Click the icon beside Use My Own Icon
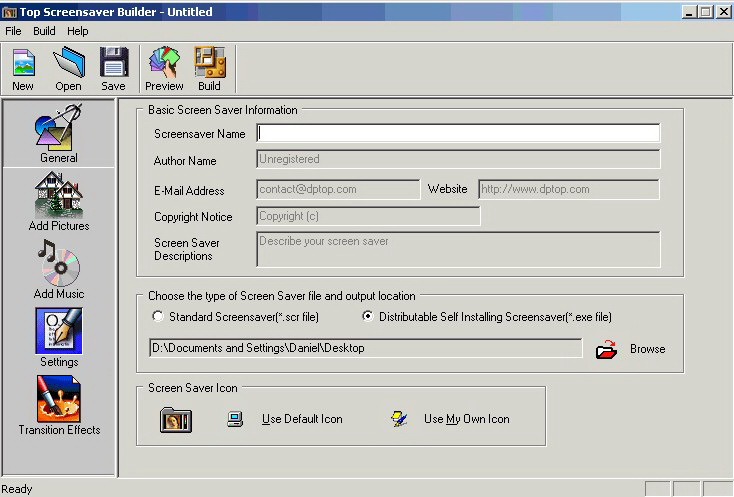The height and width of the screenshot is (497, 734). [399, 418]
